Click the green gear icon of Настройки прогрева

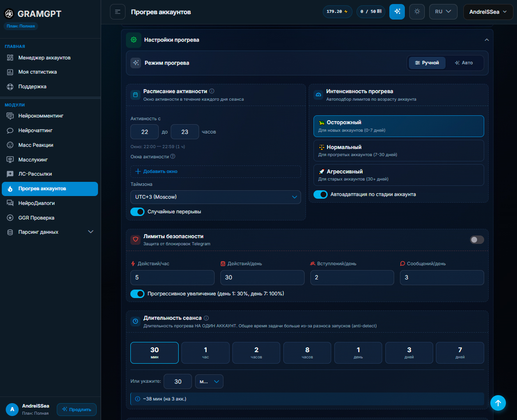tap(133, 40)
